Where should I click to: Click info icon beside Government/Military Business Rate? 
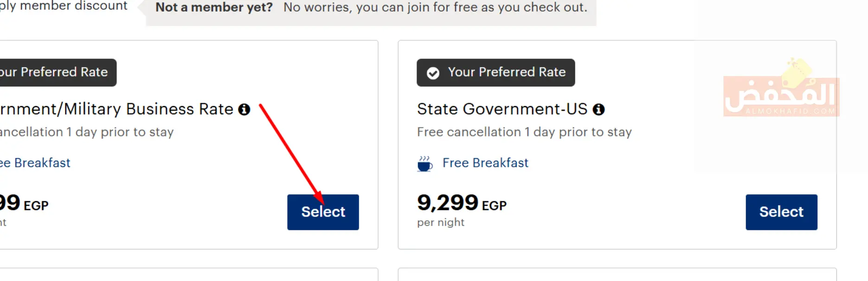(244, 109)
